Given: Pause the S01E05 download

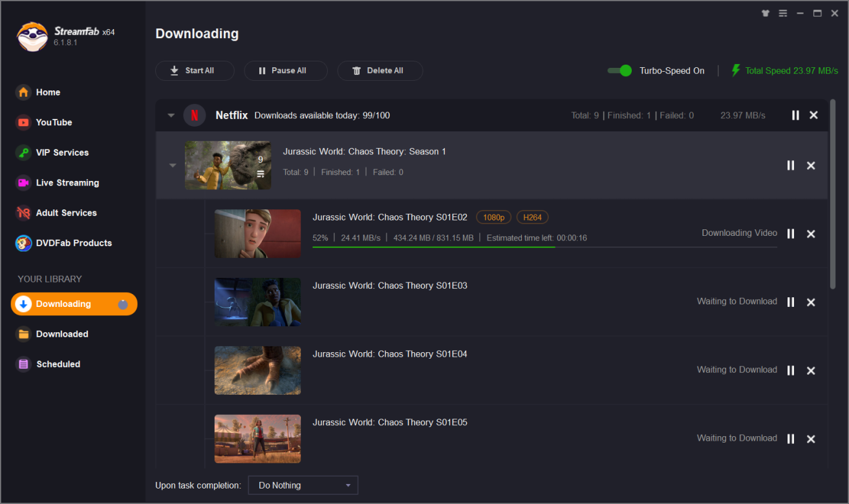Looking at the screenshot, I should point(790,439).
